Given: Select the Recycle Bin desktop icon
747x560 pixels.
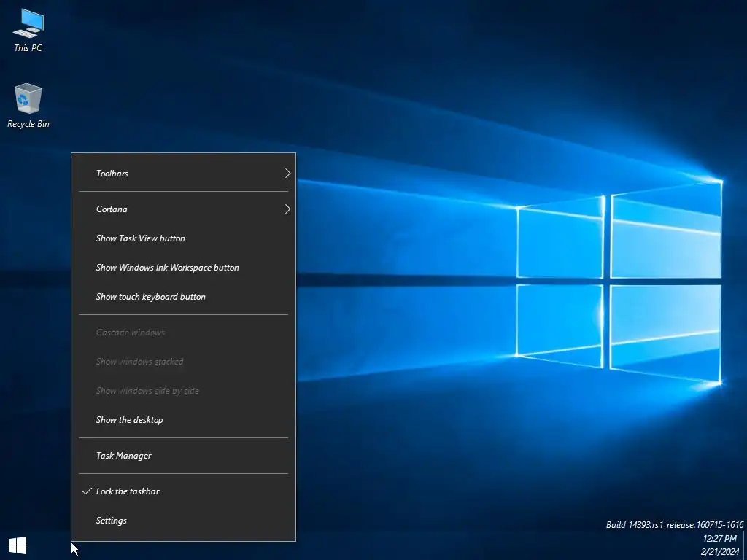Looking at the screenshot, I should [x=28, y=106].
